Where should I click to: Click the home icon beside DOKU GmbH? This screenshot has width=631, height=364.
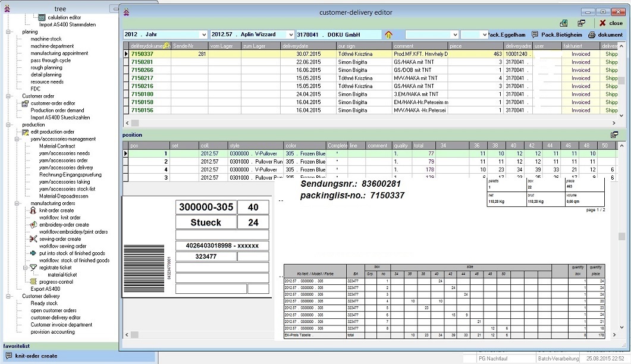(389, 35)
